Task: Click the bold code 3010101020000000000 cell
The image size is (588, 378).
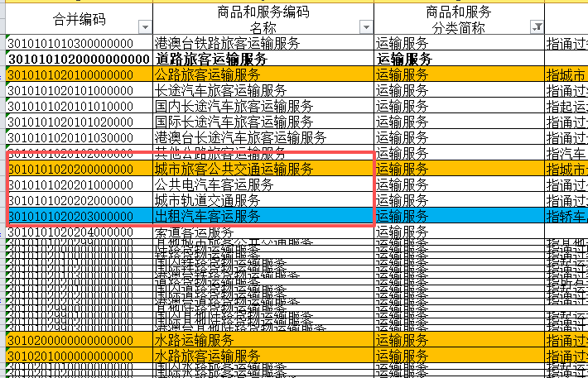Action: coord(79,59)
